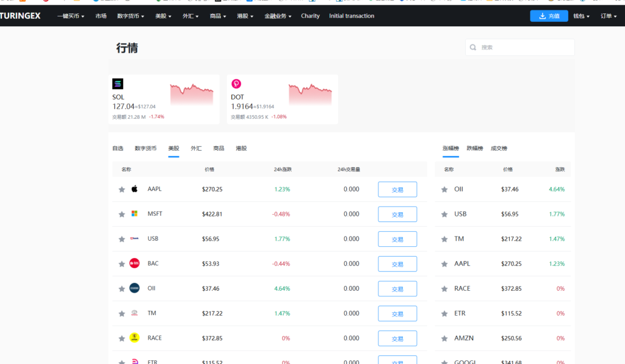625x364 pixels.
Task: Click the 交易 button for USB row
Action: coord(397,239)
